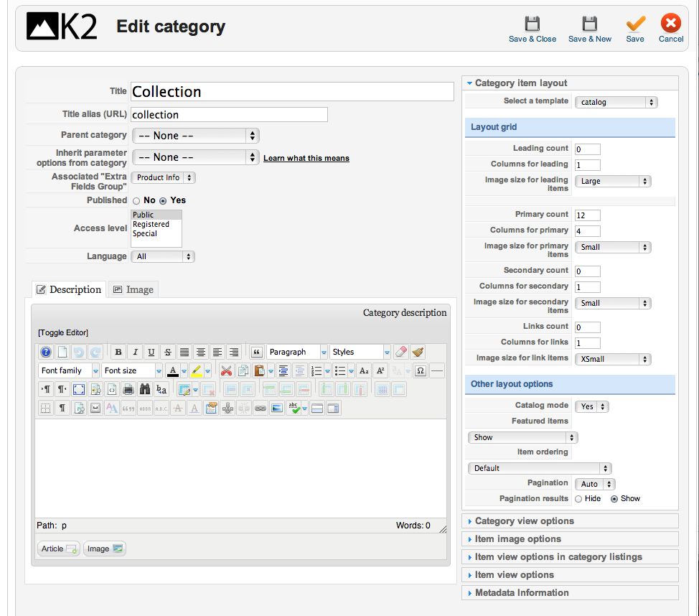This screenshot has width=699, height=616.
Task: Open the Catalog mode dropdown
Action: click(592, 406)
